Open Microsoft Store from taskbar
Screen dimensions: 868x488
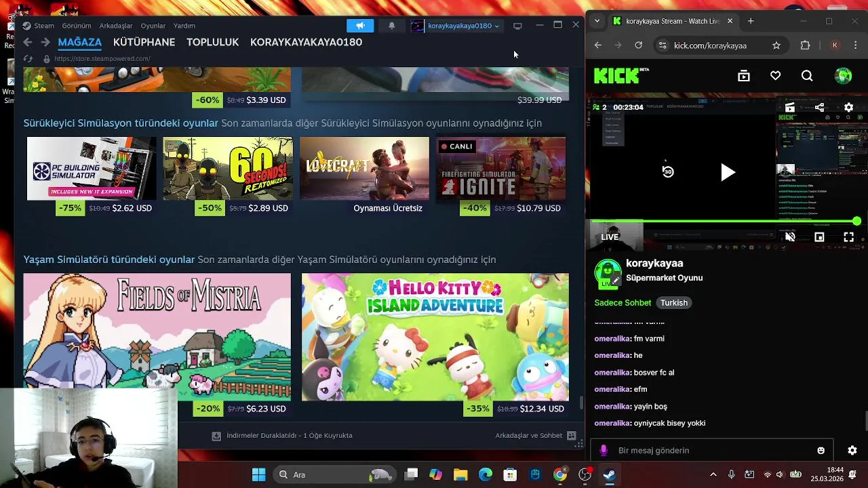tap(510, 474)
